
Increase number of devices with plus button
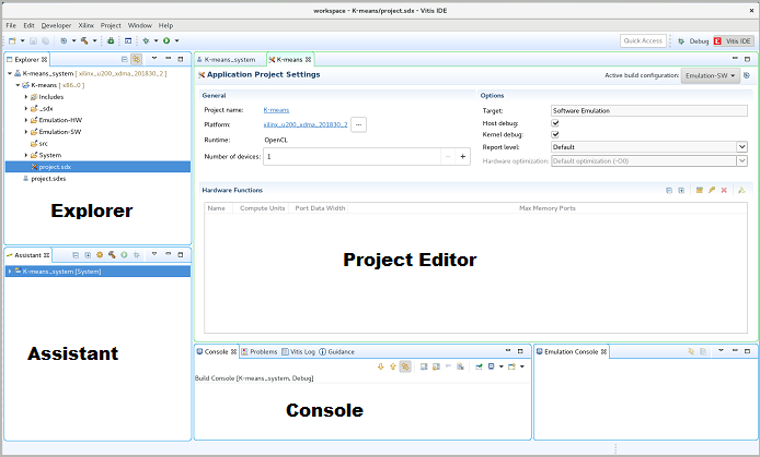[x=463, y=157]
